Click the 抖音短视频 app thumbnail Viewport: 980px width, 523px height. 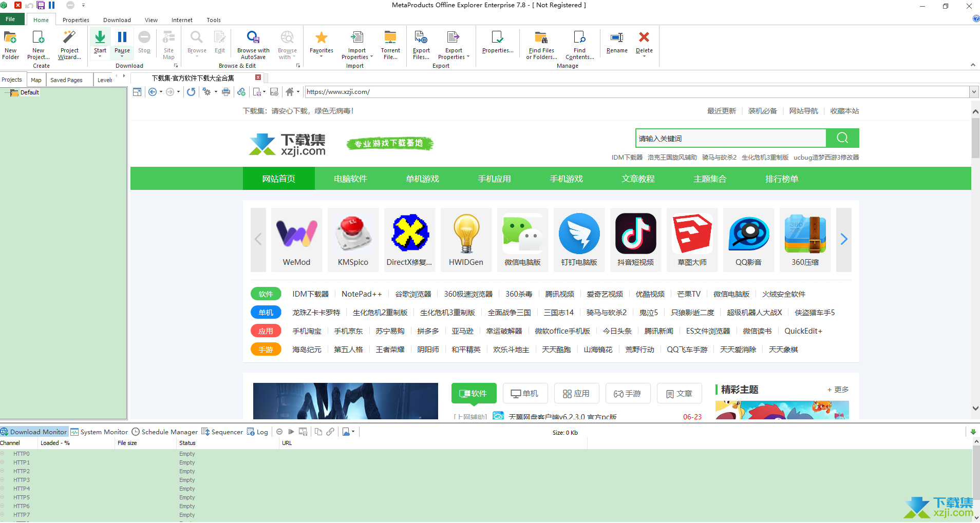[x=635, y=240]
